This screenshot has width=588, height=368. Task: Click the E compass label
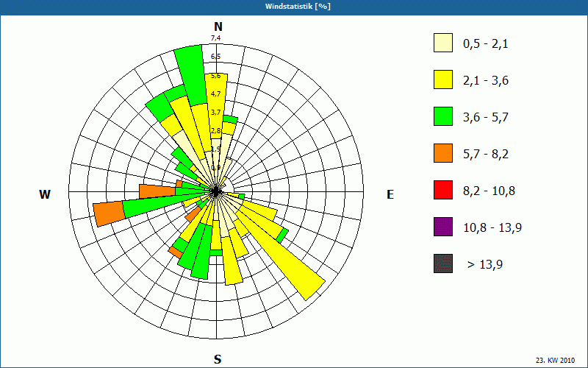390,194
